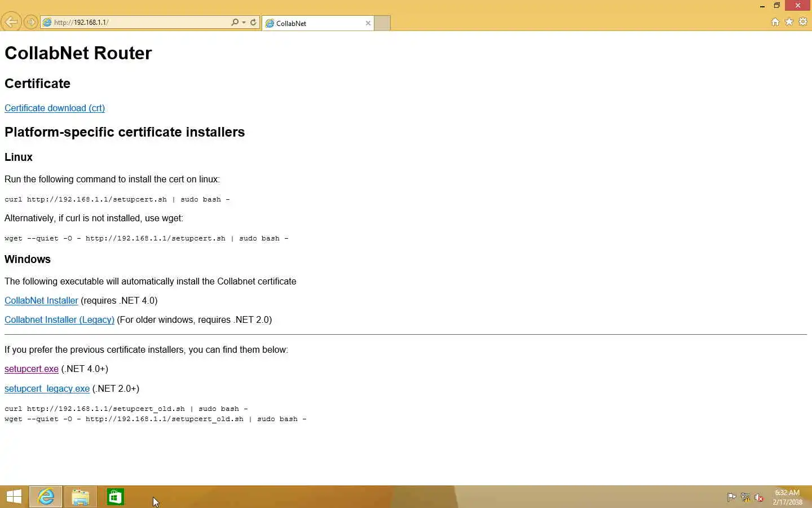This screenshot has width=812, height=508.
Task: Open the clock showing 6:32 AM
Action: coord(787,497)
